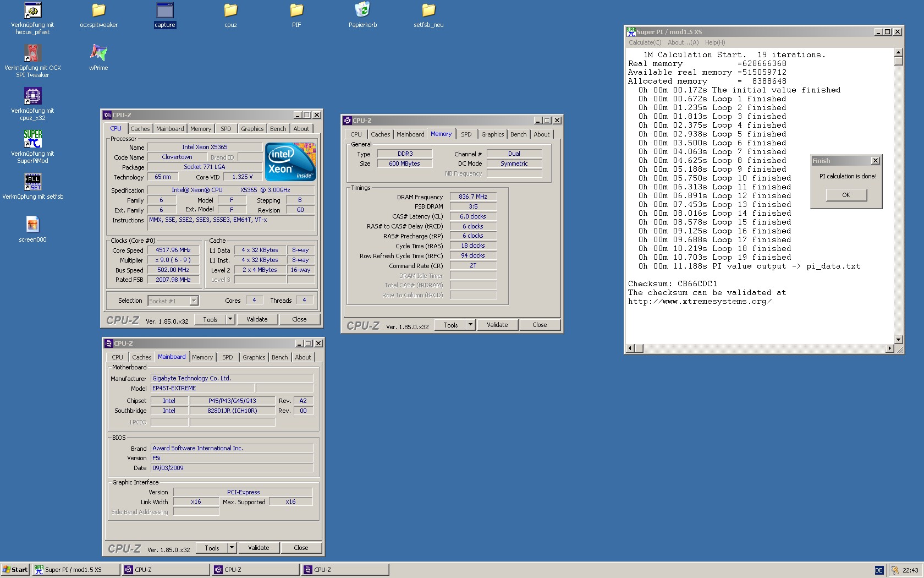Open Memory tab in Mainboard window
Screen dimensions: 924x578
click(202, 357)
